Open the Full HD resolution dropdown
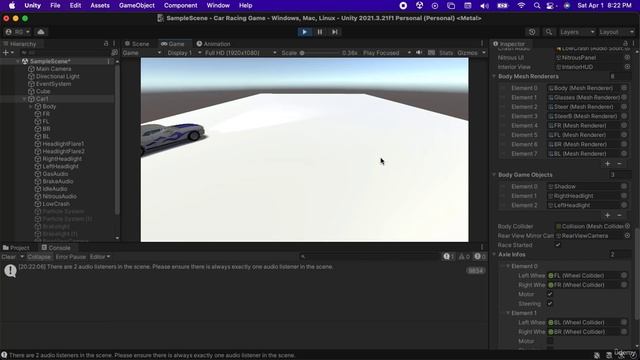 241,53
